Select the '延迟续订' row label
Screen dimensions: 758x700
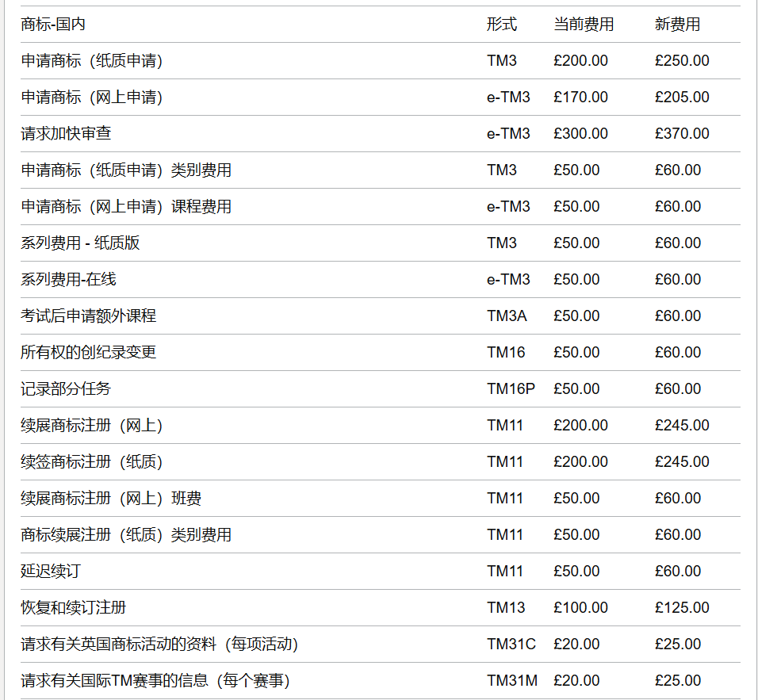[51, 572]
